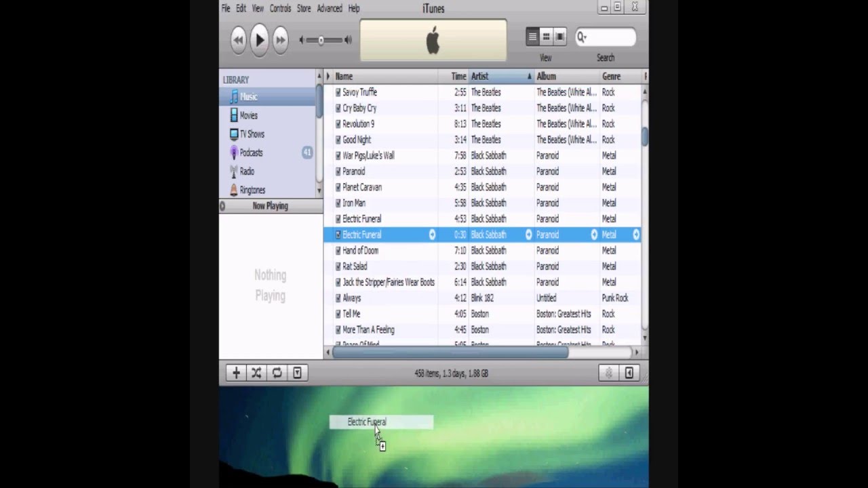868x488 pixels.
Task: Click arrow next to selected Electric Funeral name
Action: pos(432,235)
